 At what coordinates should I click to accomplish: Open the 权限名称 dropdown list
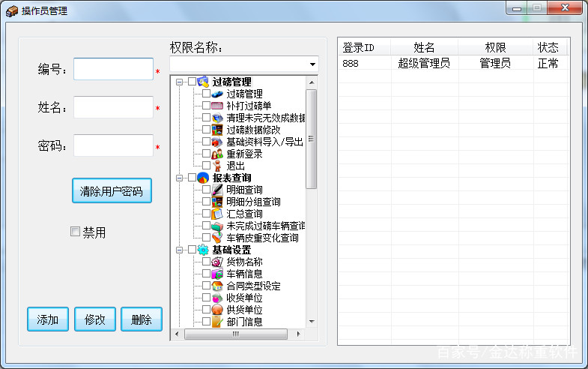pyautogui.click(x=312, y=64)
